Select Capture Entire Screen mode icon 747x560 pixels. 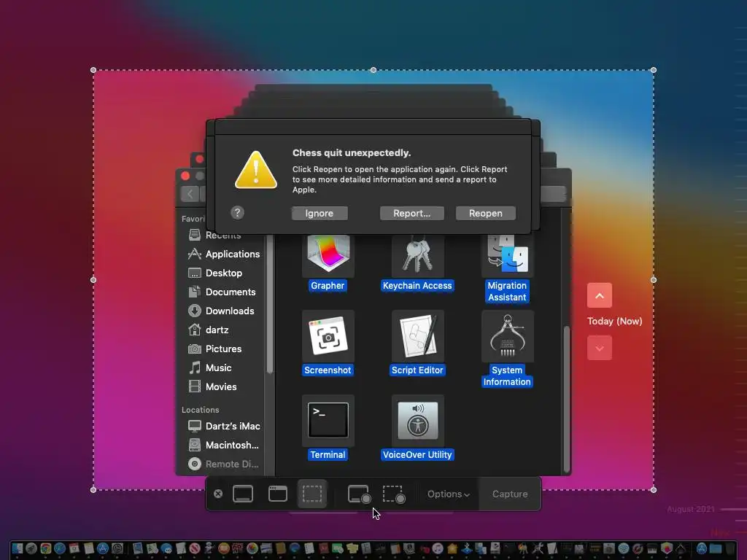pos(243,494)
